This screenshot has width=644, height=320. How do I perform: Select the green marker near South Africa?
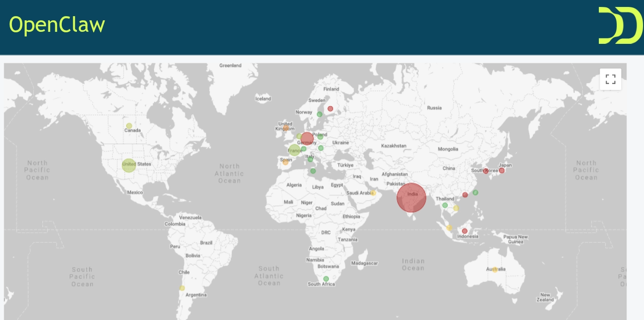click(326, 279)
